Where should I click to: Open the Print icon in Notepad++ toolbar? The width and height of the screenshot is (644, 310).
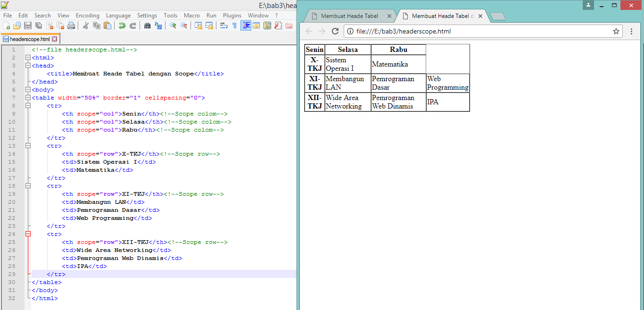(72, 25)
